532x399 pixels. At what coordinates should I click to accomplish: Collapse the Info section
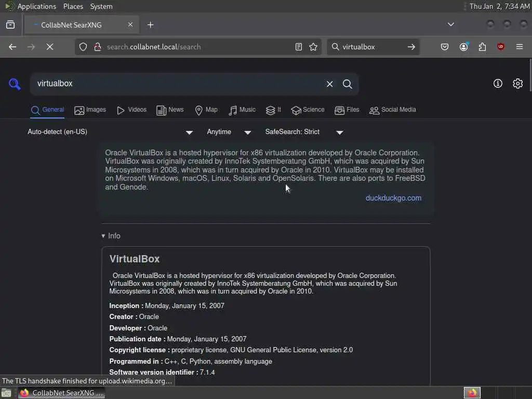(111, 236)
